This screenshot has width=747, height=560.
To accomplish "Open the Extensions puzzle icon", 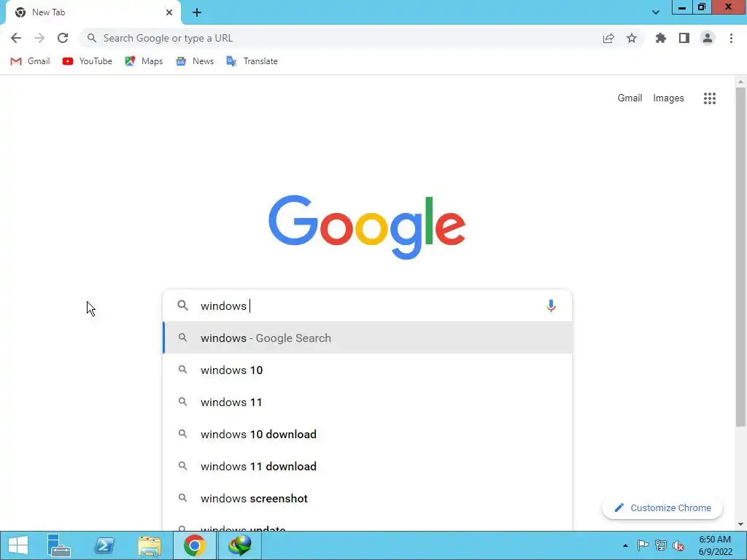I will 661,38.
